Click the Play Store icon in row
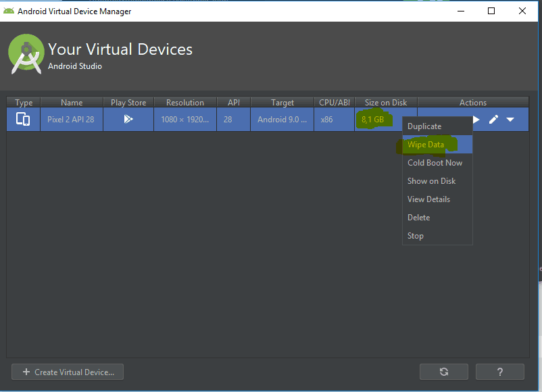 [128, 119]
